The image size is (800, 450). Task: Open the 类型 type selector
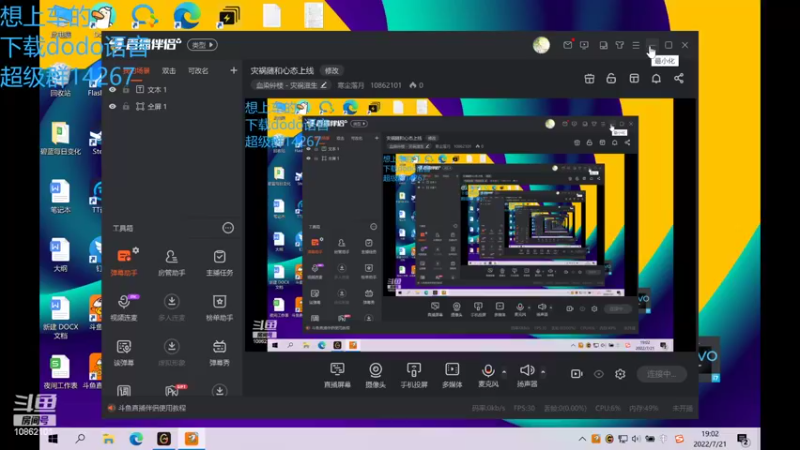point(202,45)
